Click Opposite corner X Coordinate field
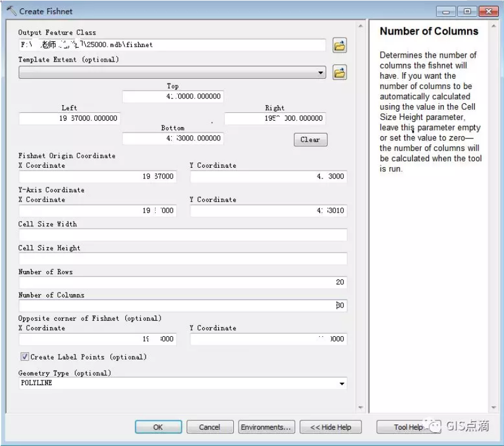 (x=98, y=339)
